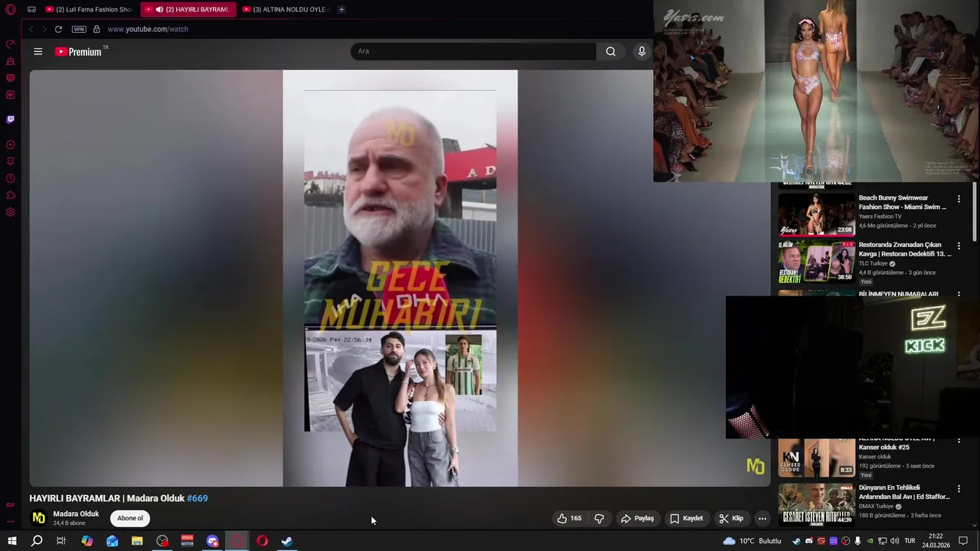
Task: Open menu for Restoranda Zıvanadan Çıkan Kavga
Action: [959, 246]
